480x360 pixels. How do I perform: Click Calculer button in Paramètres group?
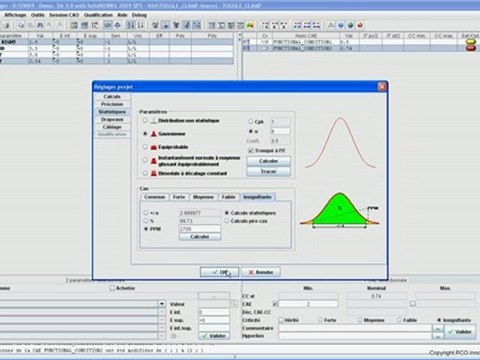[268, 161]
